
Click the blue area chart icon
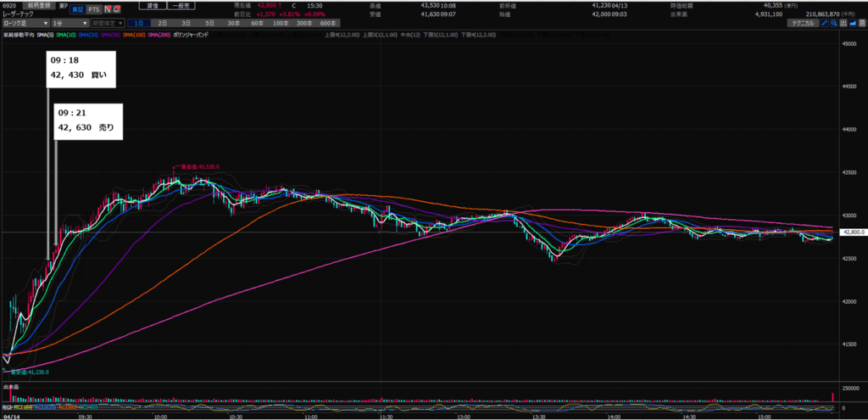coord(857,23)
